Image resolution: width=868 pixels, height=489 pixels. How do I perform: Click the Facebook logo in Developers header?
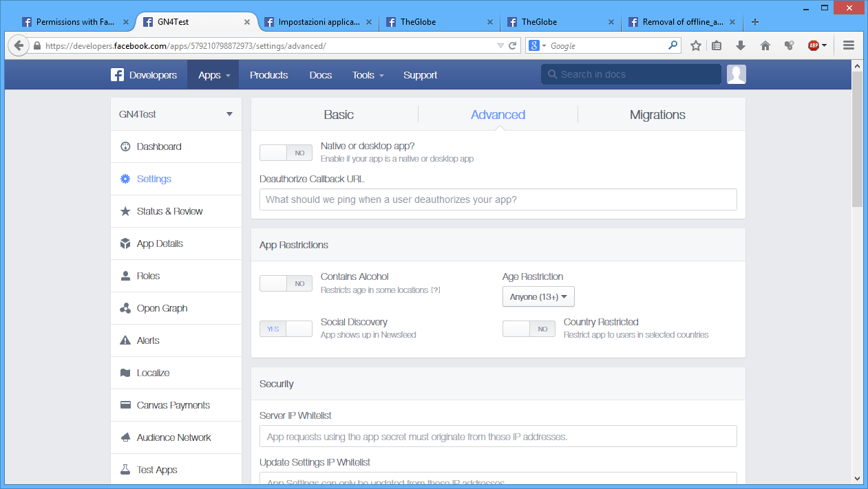[117, 75]
